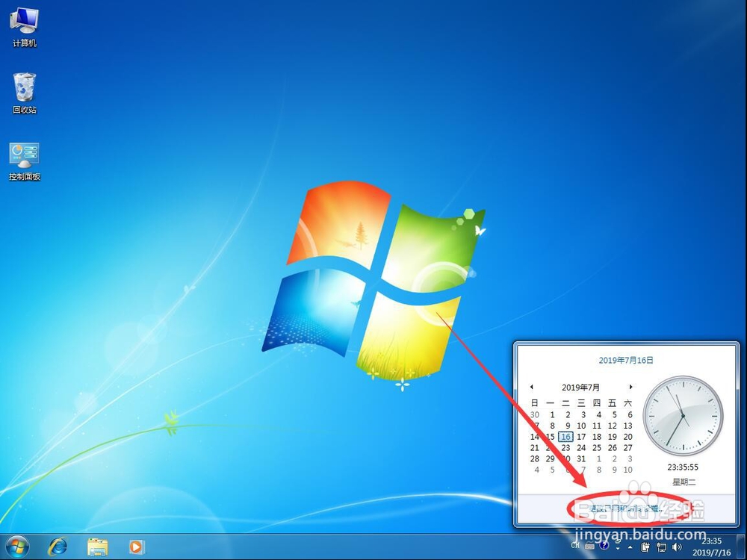
Task: Click the power plug tray icon
Action: click(645, 547)
